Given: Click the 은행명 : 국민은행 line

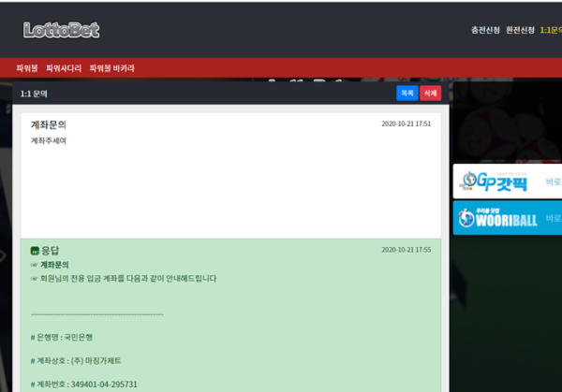Looking at the screenshot, I should 62,337.
